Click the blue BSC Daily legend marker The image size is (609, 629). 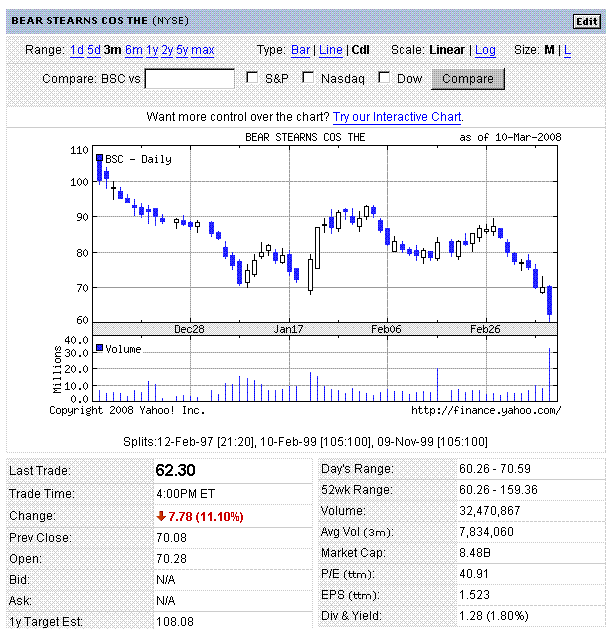(x=100, y=158)
